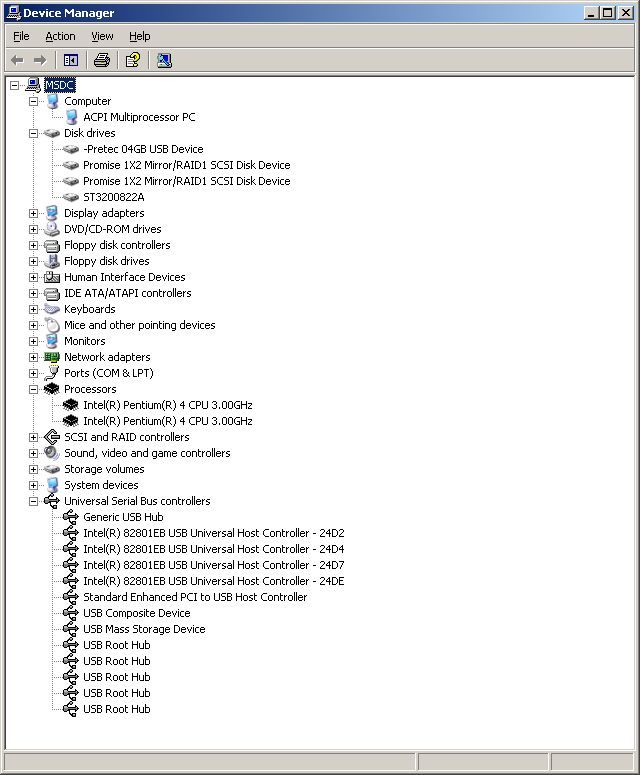This screenshot has width=640, height=775.
Task: Select System devices category label
Action: click(101, 485)
